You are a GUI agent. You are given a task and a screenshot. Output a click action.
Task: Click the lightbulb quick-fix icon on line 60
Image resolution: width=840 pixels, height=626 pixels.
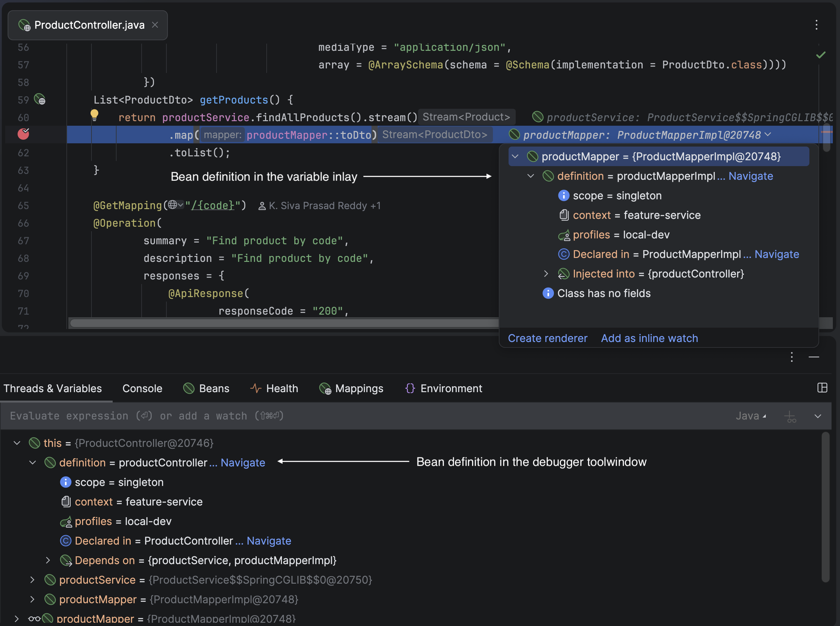[x=94, y=115]
